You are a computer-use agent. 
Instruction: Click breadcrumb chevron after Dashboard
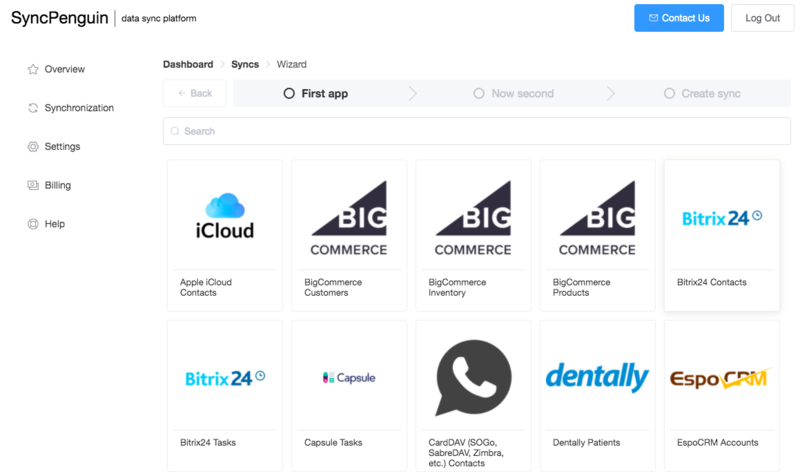point(222,64)
